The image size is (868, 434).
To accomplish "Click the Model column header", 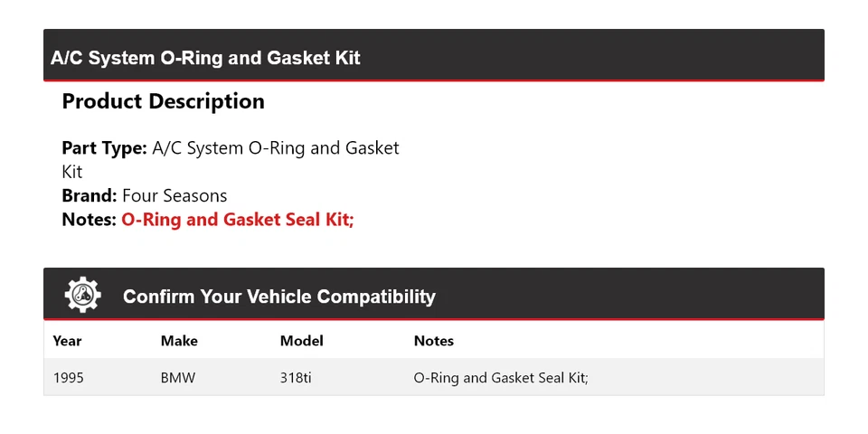I will [302, 341].
